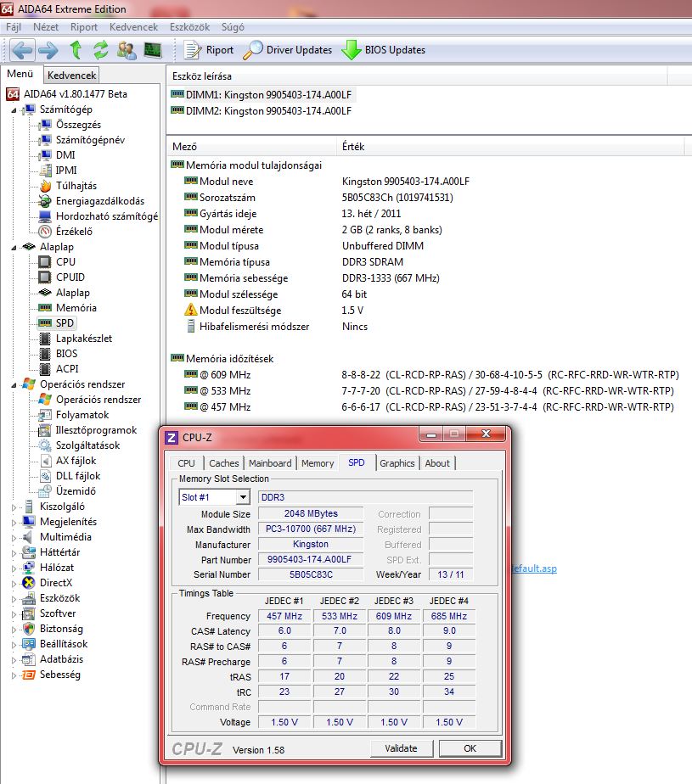Click the green monitor graph toolbar icon
Viewport: 692px width, 784px height.
pos(153,49)
